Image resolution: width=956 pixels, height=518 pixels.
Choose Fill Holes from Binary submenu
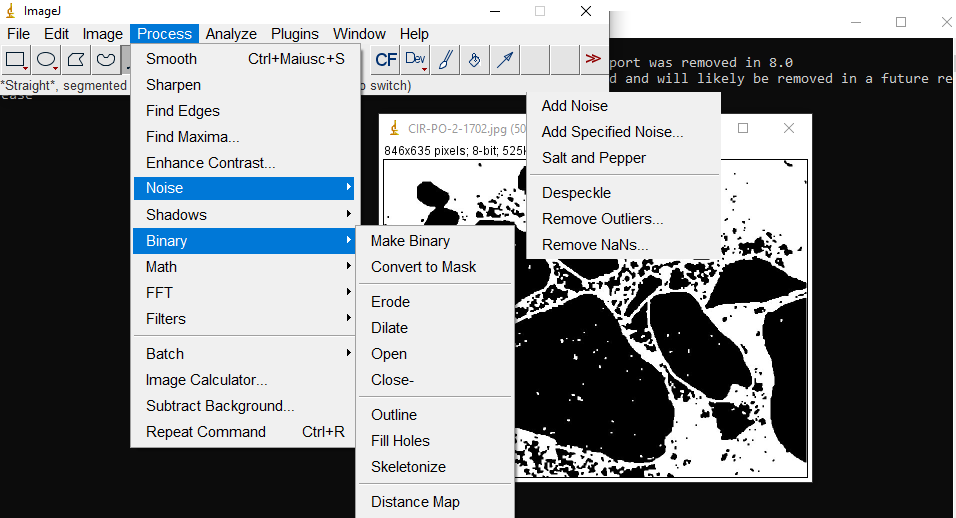click(x=400, y=441)
